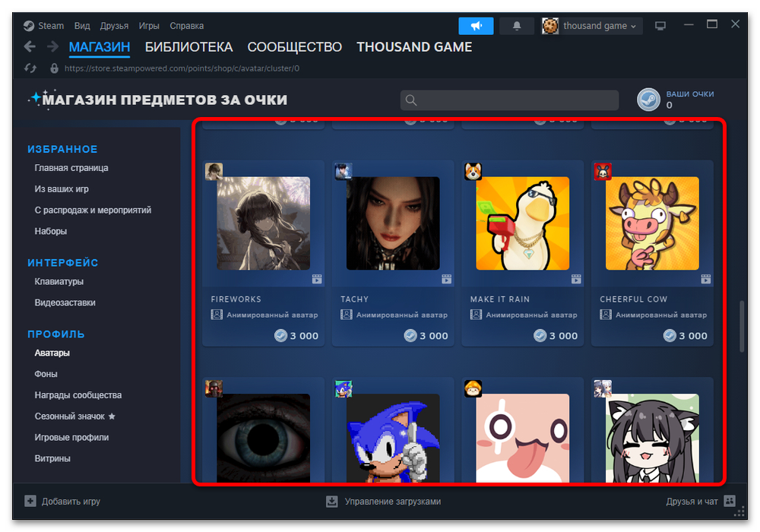Click the padlock icon near URL
Screen dimensions: 760x532
[x=54, y=68]
